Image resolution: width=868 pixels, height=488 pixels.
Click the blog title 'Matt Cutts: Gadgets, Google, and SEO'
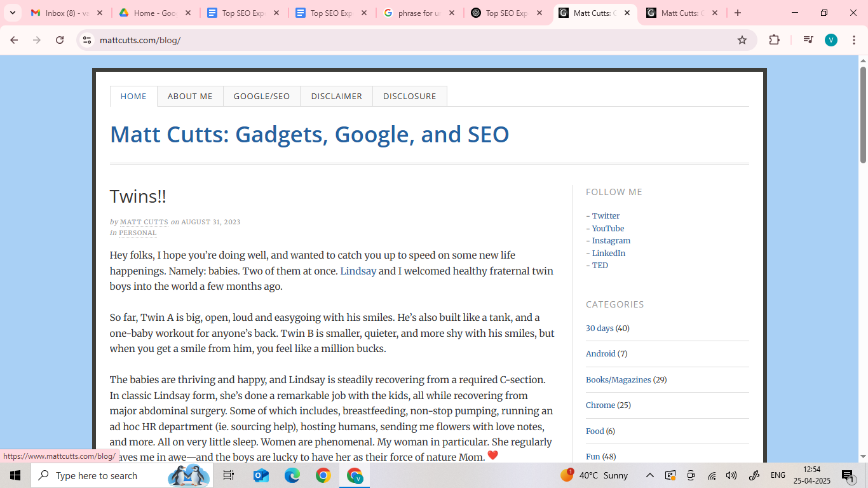(309, 135)
